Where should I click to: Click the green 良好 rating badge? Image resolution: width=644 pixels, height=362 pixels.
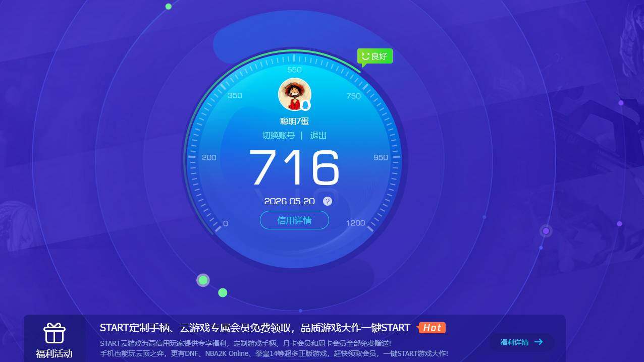(375, 56)
